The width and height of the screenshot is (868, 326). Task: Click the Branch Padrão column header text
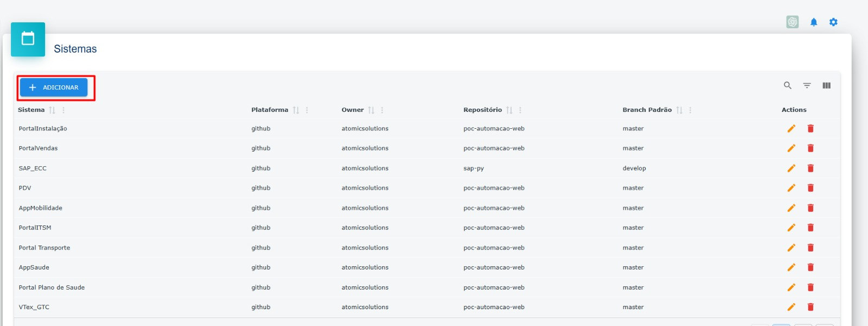tap(647, 110)
